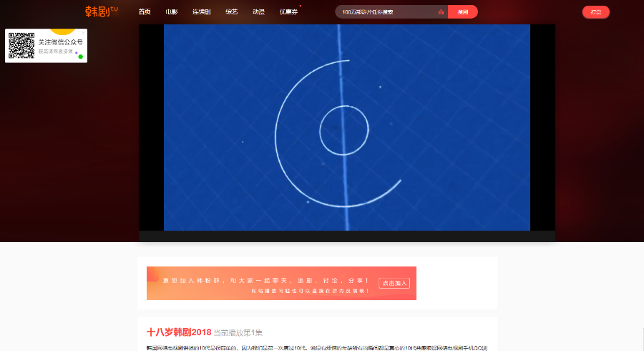Click the 点击加入 button on banner
Image resolution: width=644 pixels, height=351 pixels.
tap(394, 283)
